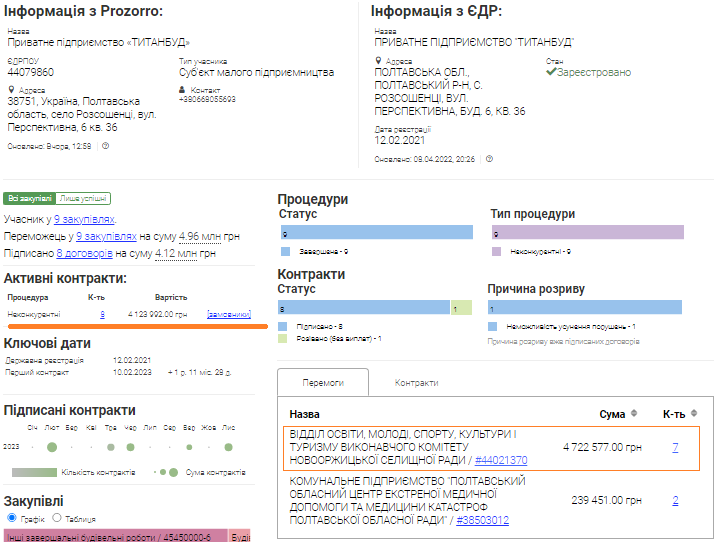This screenshot has height=542, width=719.
Task: Select the 'Таблиця' radio button
Action: click(x=56, y=518)
